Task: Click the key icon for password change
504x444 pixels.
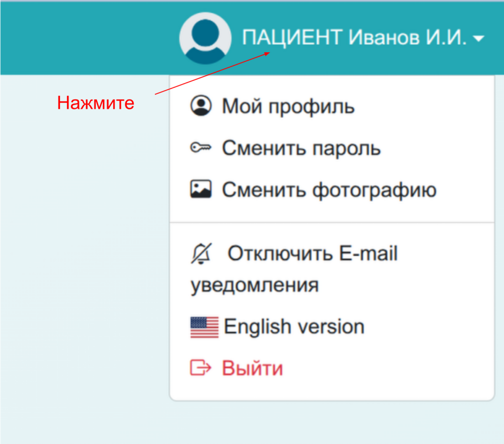Action: point(201,148)
